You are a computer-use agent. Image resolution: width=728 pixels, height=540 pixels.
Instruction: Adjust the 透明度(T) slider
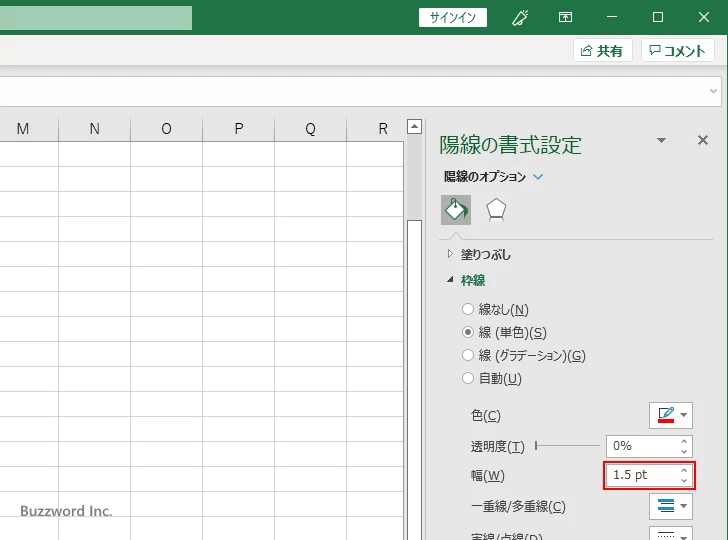tap(567, 446)
